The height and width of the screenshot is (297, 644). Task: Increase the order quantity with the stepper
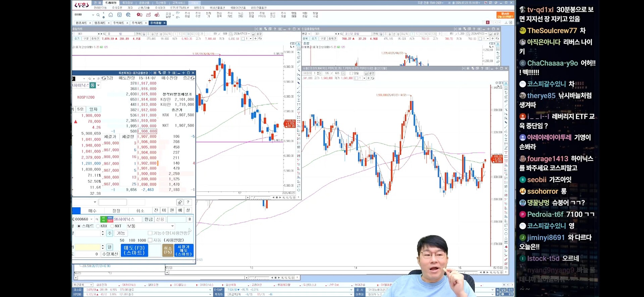coord(103,232)
